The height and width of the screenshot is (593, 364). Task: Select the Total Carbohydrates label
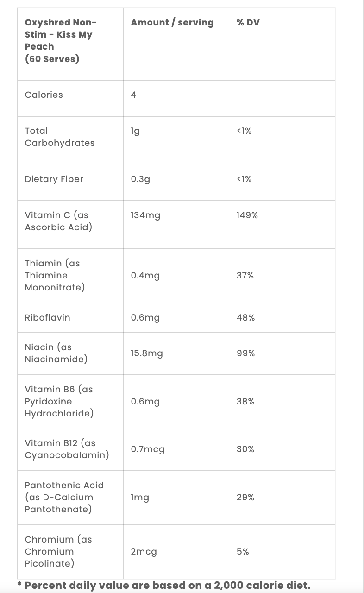coord(60,137)
